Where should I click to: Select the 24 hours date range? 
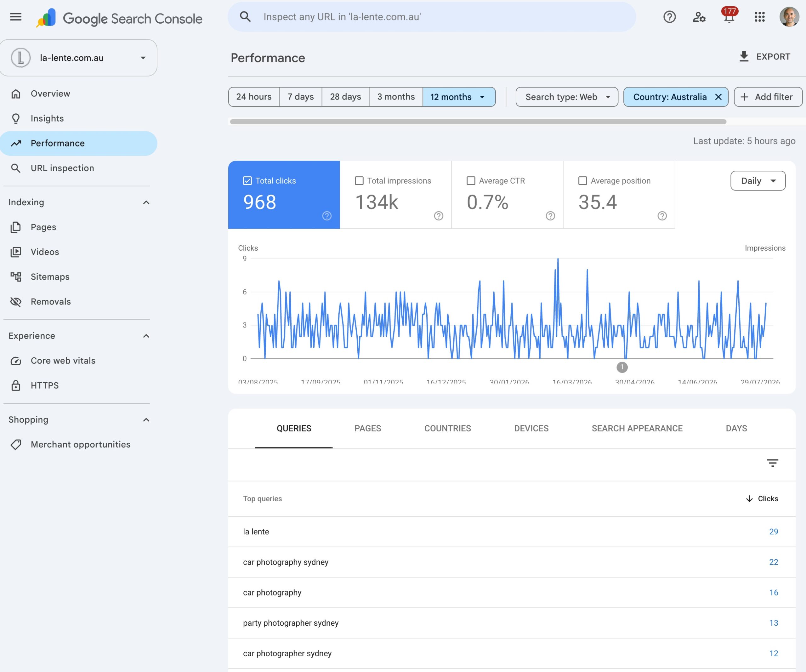coord(254,97)
